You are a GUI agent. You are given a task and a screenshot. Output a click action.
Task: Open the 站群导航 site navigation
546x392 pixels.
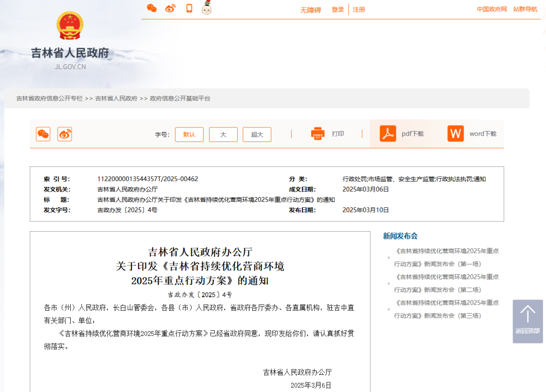point(526,9)
